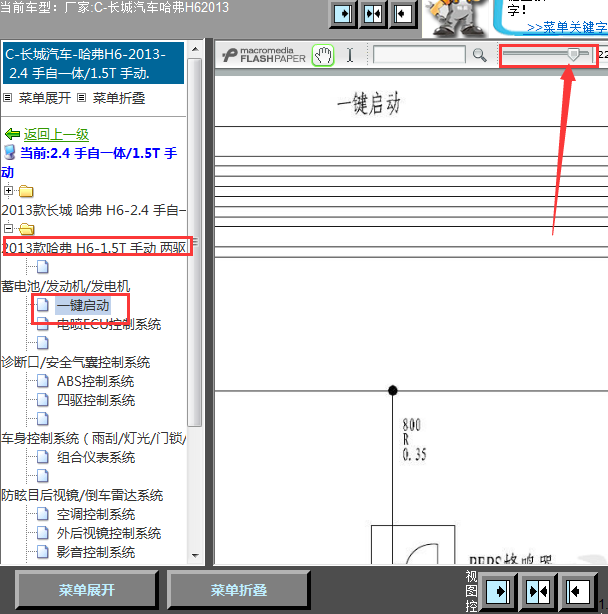This screenshot has height=614, width=608.
Task: Click the folder icon of 2013款长城 哈弗 H6-2.4
Action: click(26, 191)
